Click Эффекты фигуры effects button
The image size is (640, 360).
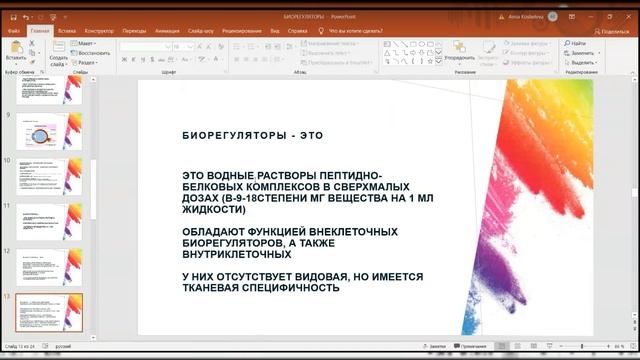(527, 62)
